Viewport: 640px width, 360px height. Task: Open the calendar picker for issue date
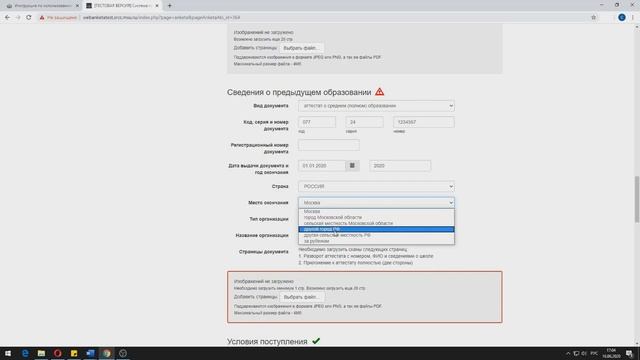[x=352, y=166]
